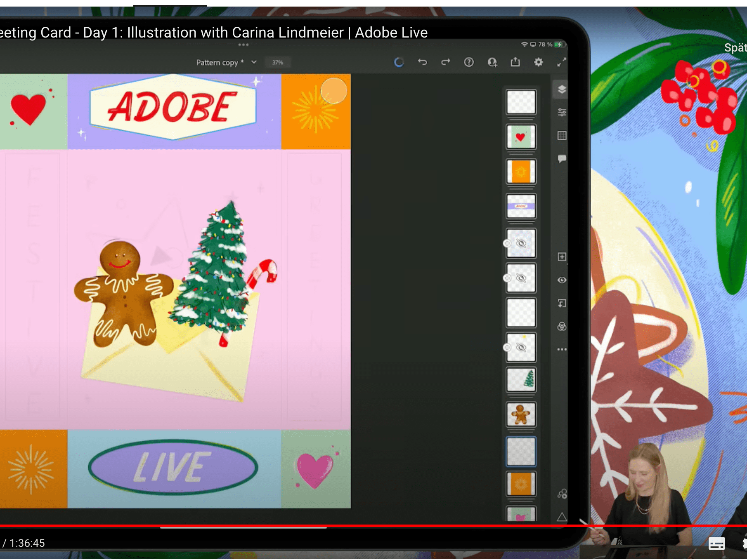Viewport: 747px width, 560px height.
Task: Select the top empty layer thumbnail
Action: (521, 101)
